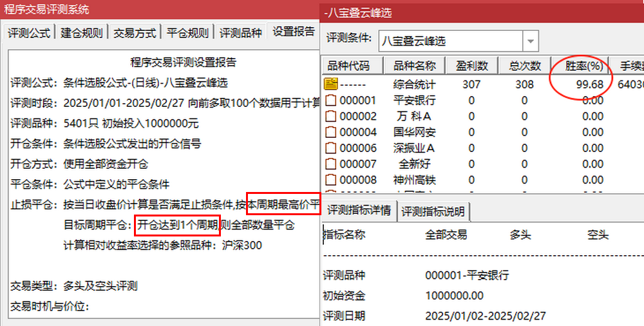Click the 总次数 value 308
644x326 pixels.
click(524, 84)
